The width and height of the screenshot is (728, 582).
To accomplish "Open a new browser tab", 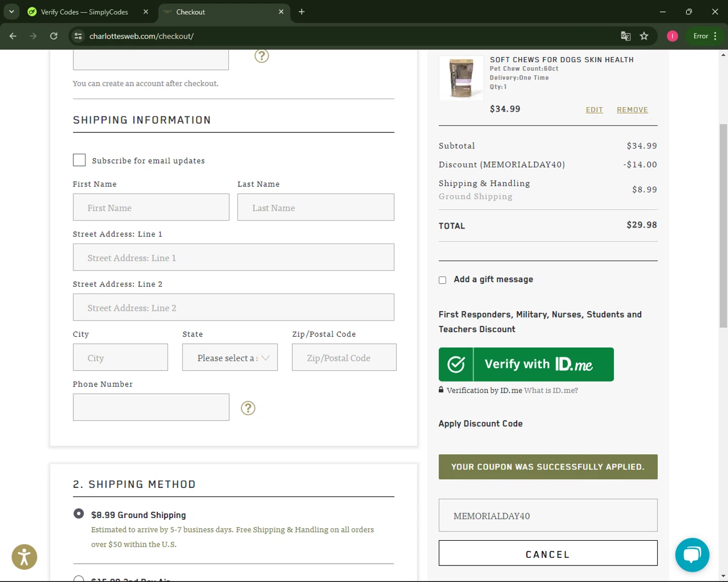I will point(301,12).
